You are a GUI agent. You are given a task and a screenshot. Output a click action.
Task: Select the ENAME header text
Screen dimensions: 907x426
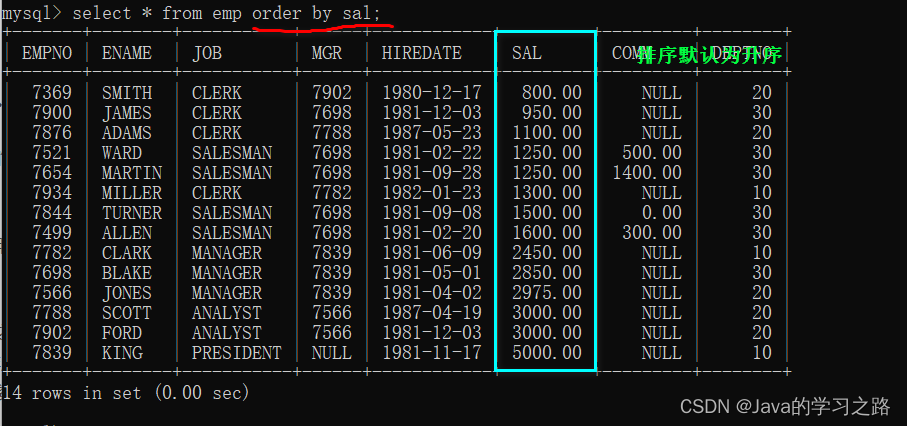[127, 53]
